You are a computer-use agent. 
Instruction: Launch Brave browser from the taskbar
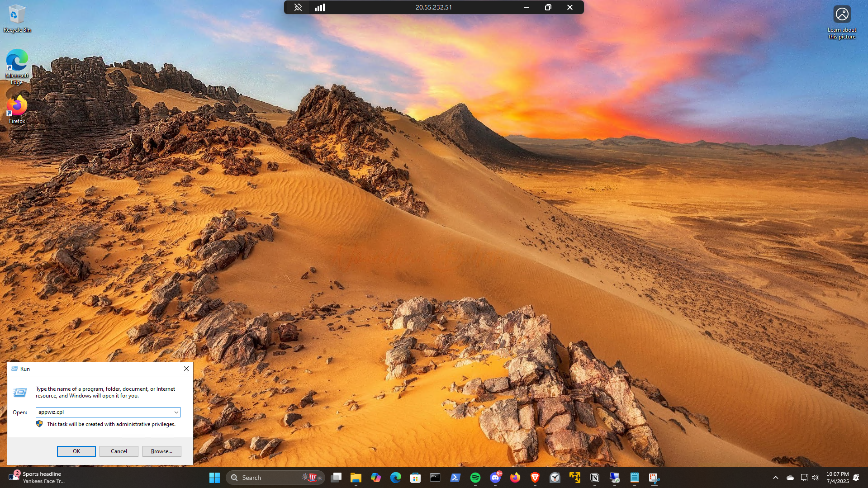[535, 478]
